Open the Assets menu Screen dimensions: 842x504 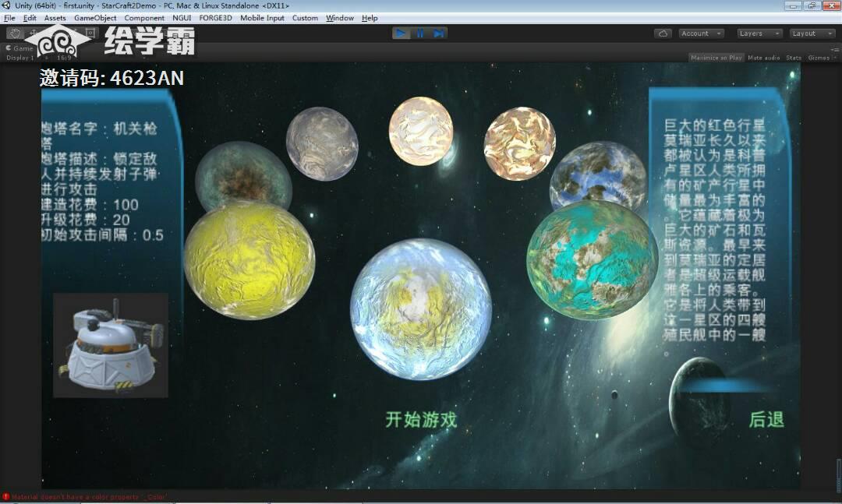[55, 18]
